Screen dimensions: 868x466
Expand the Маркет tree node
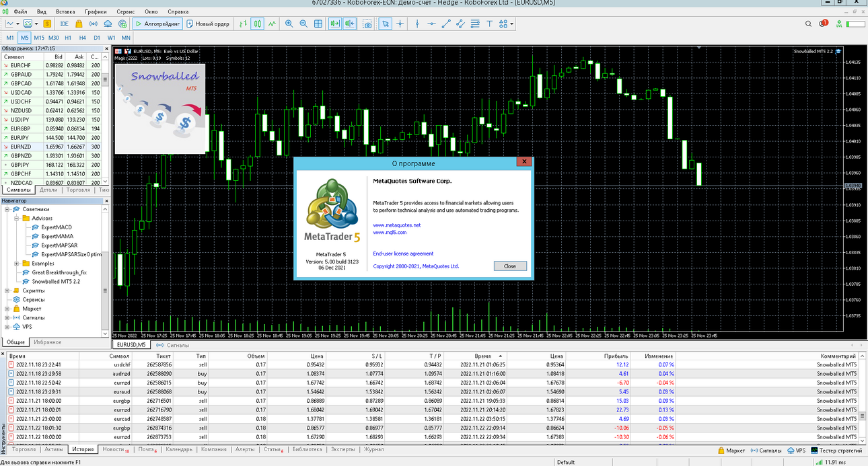(x=7, y=309)
